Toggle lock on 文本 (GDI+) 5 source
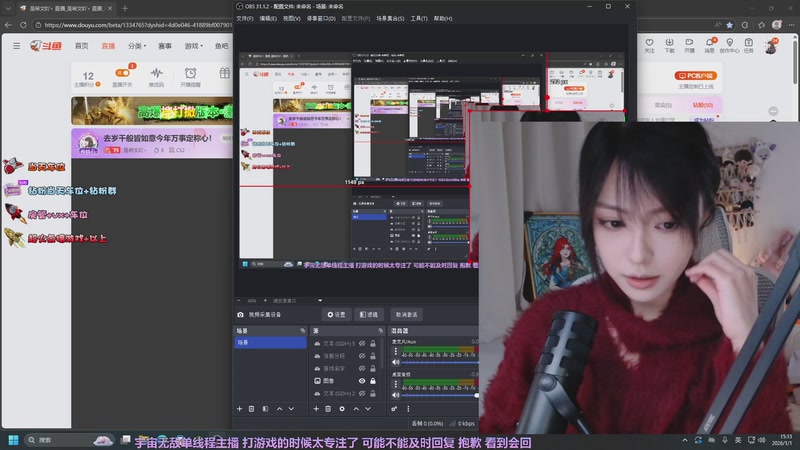Image resolution: width=800 pixels, height=450 pixels. tap(373, 343)
